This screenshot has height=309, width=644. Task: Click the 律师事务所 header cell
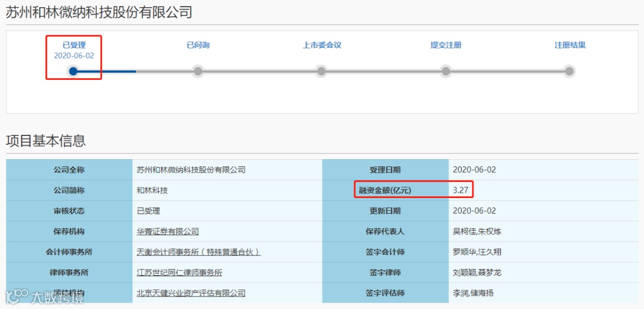[x=69, y=273]
